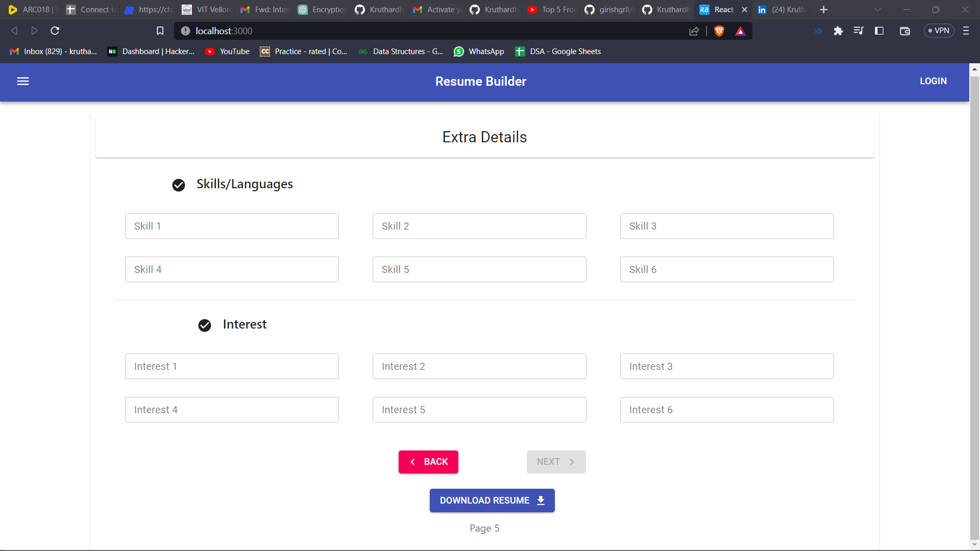980x551 pixels.
Task: Click the Brave Rewards triangle icon
Action: (x=741, y=31)
